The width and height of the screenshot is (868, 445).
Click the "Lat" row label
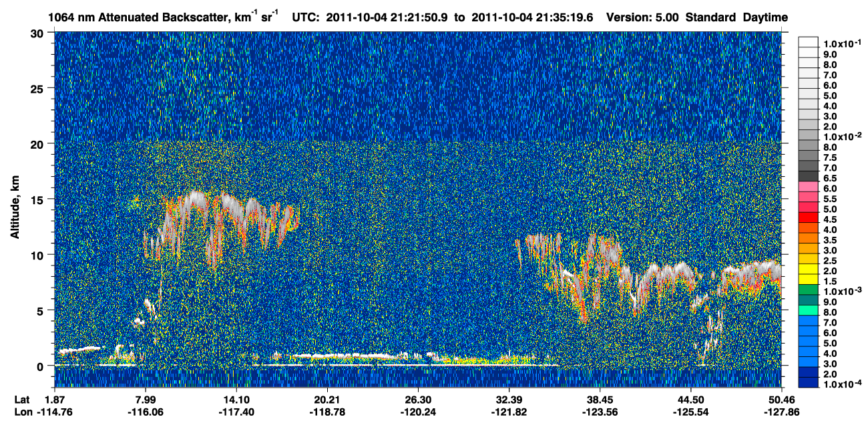21,399
